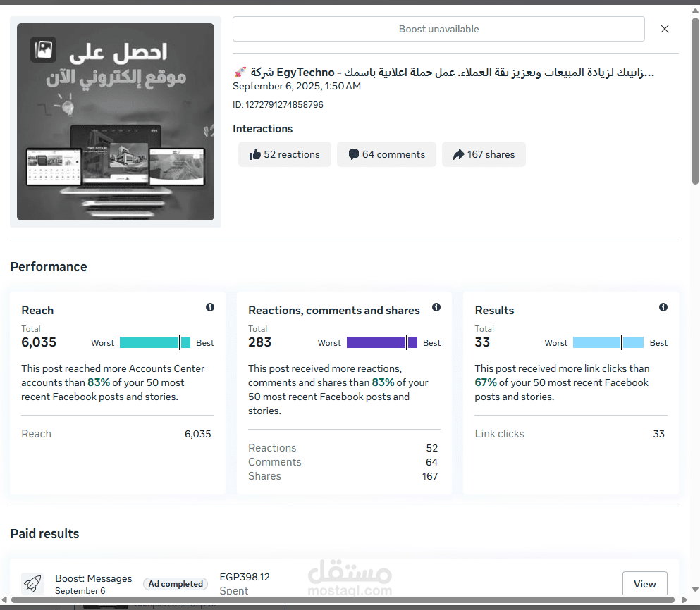Click the purple engagement worst-to-best bar
The height and width of the screenshot is (610, 700).
(381, 342)
